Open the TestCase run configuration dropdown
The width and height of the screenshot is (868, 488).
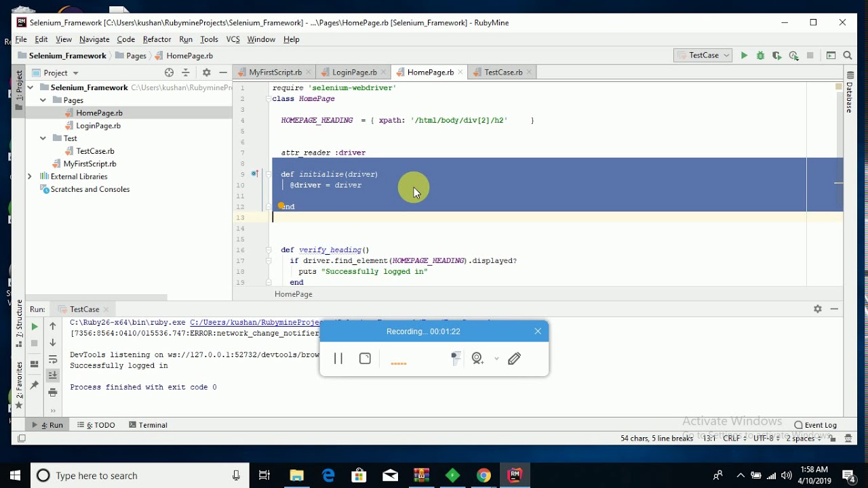[x=703, y=56]
